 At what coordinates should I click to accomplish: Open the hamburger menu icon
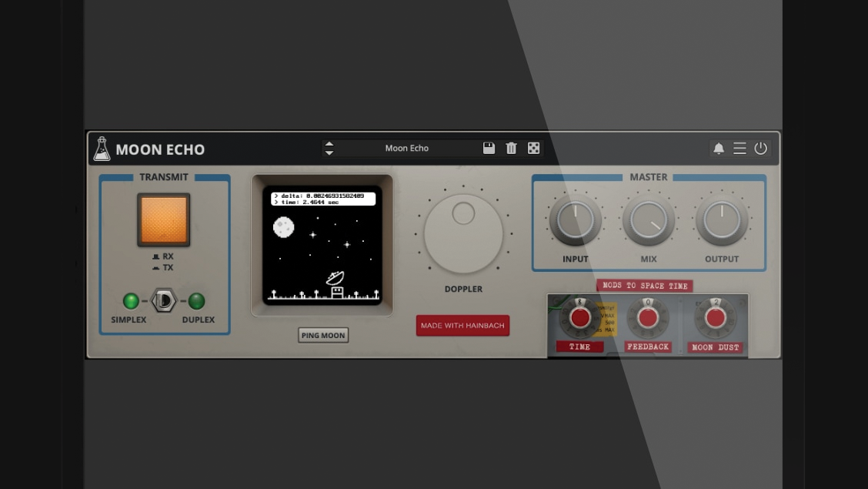click(739, 148)
